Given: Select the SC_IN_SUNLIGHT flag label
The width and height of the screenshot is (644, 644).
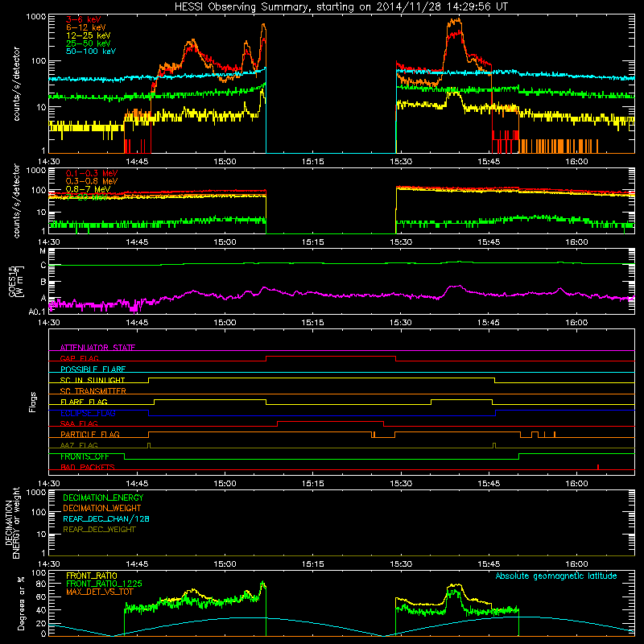Looking at the screenshot, I should [93, 380].
